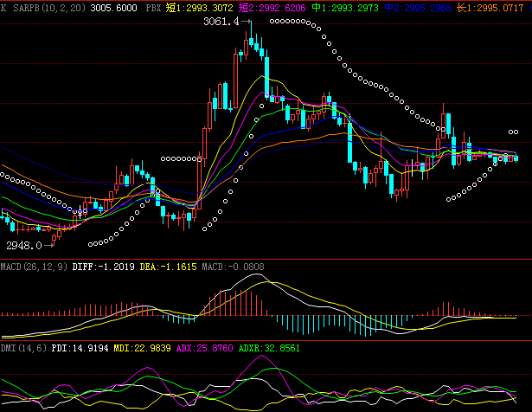Image resolution: width=532 pixels, height=412 pixels.
Task: Click the 3061.4 high price marker
Action: point(221,22)
